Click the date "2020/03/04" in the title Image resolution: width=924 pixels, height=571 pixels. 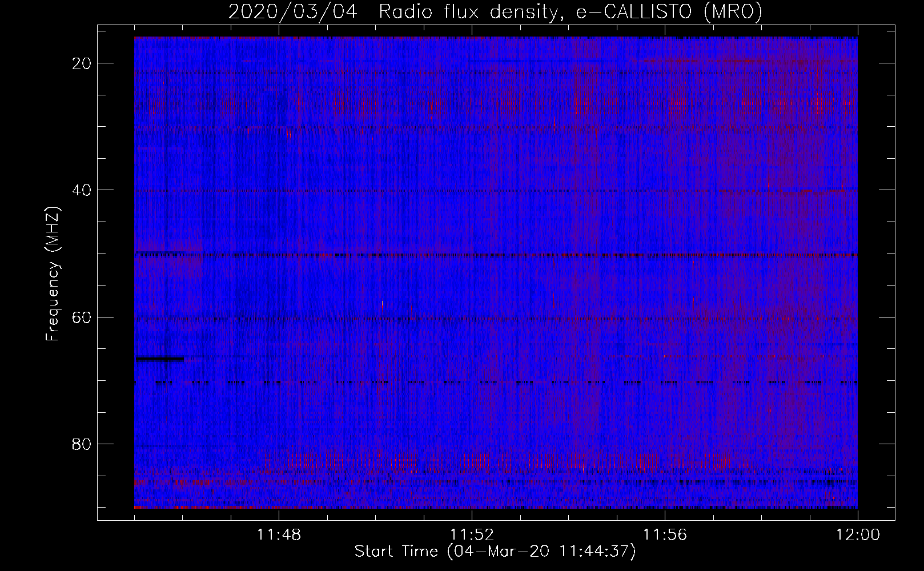click(292, 11)
